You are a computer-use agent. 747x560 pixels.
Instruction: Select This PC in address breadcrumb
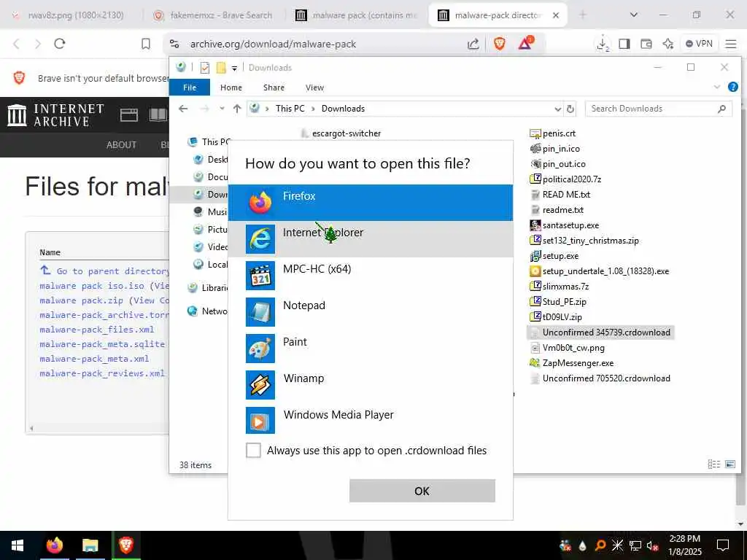tap(290, 109)
